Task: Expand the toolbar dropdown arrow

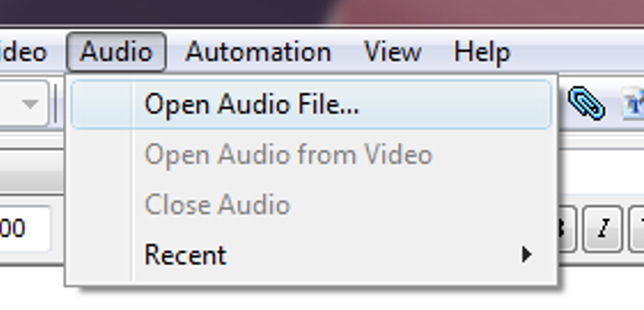Action: point(30,104)
